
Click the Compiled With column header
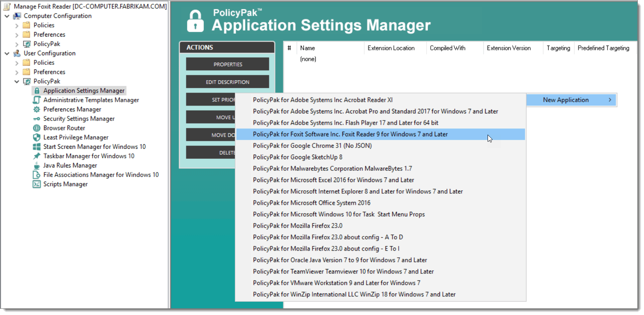point(455,48)
